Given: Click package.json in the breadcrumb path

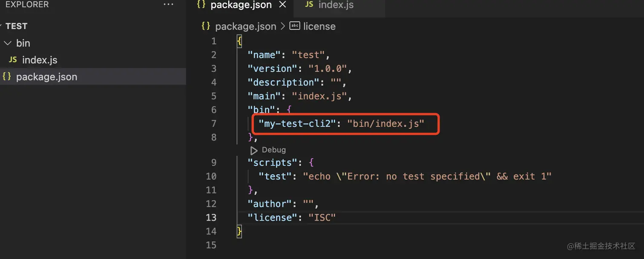Looking at the screenshot, I should (x=245, y=26).
